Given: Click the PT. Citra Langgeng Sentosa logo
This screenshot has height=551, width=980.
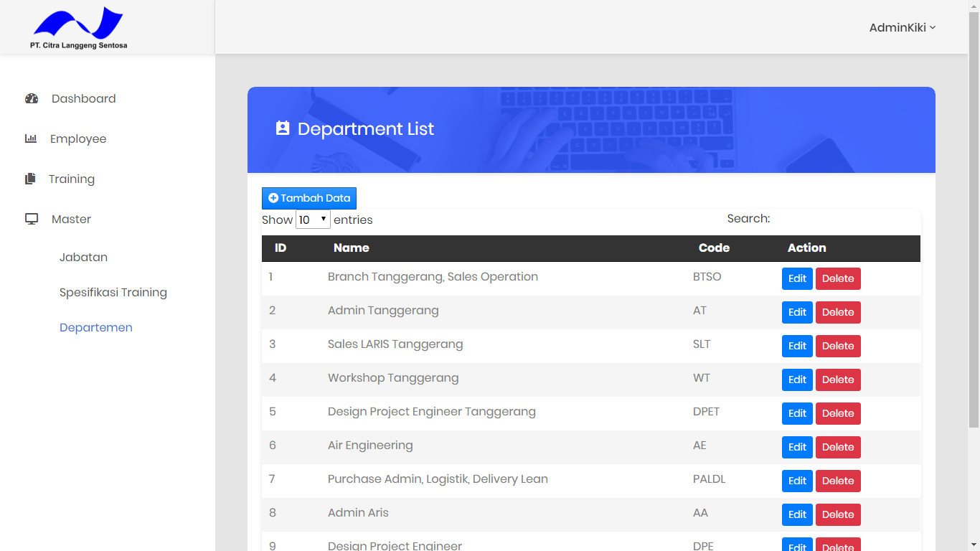Looking at the screenshot, I should point(79,28).
